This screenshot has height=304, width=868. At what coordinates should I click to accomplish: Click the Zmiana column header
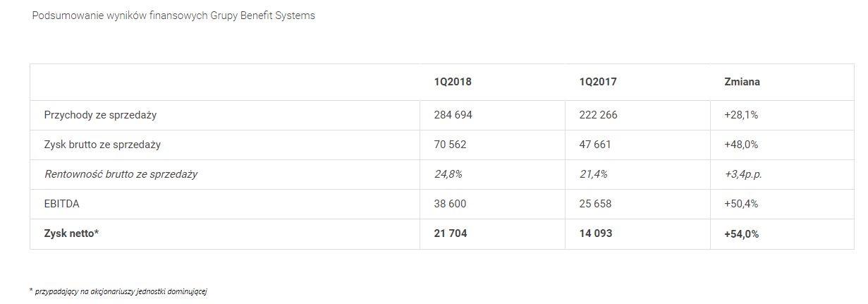(x=742, y=82)
